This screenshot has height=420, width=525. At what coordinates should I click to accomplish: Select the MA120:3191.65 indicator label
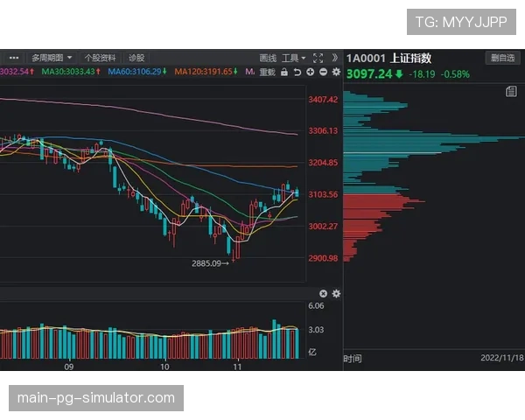(206, 72)
